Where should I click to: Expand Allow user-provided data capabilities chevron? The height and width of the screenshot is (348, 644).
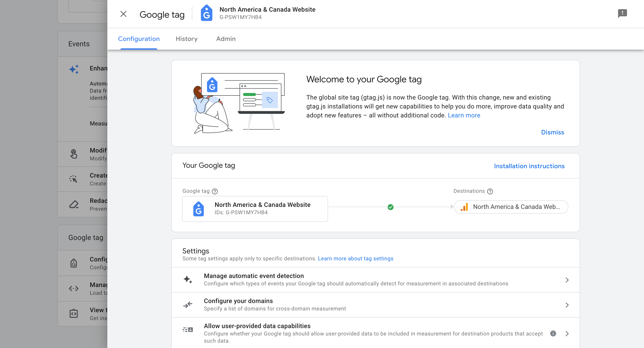(x=567, y=333)
